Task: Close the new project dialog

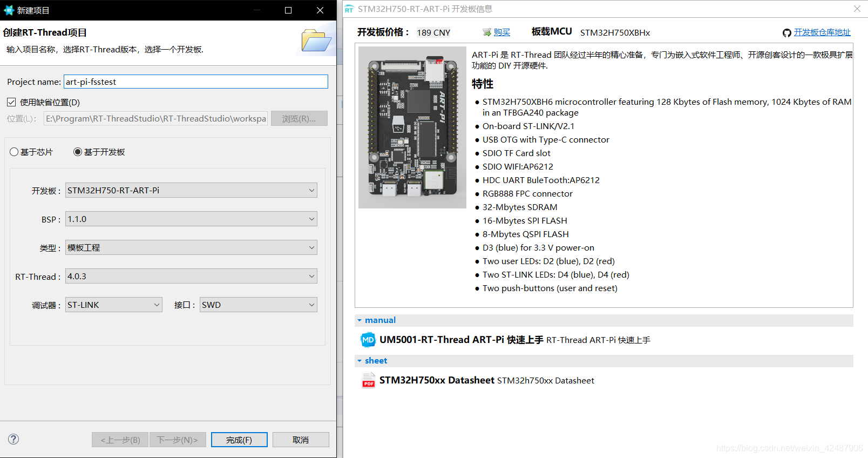Action: 320,10
